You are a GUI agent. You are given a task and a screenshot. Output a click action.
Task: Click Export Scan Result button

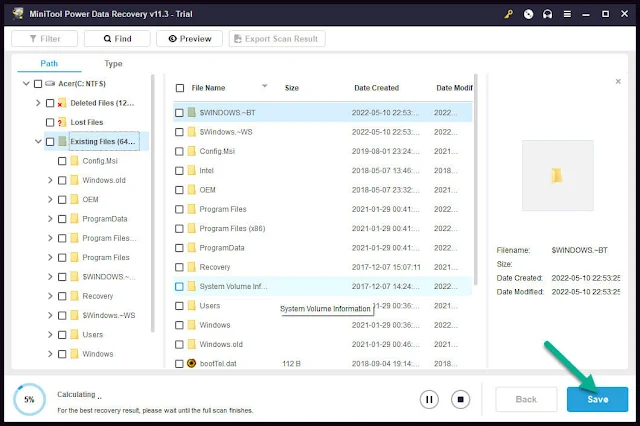[x=277, y=39]
